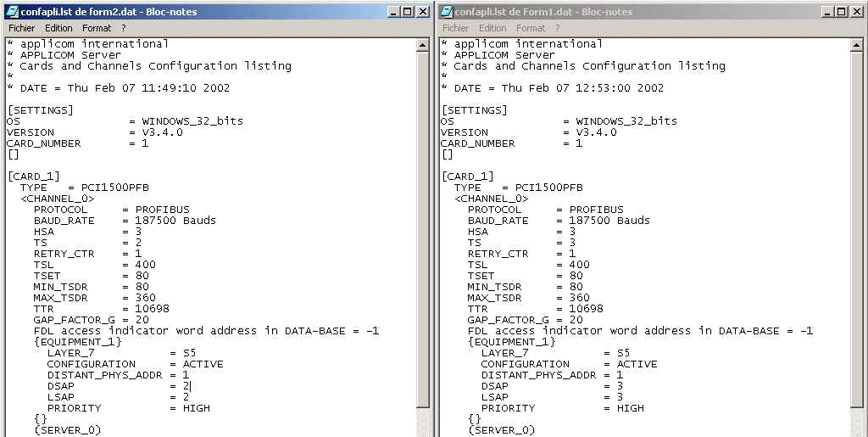
Task: Minimize the Form1.dat Bloc-notes window
Action: pos(827,12)
